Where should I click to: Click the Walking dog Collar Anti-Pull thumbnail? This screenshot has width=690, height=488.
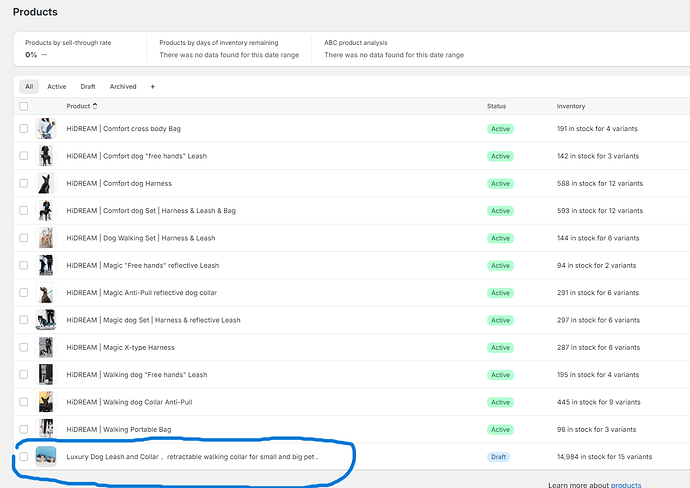click(46, 402)
